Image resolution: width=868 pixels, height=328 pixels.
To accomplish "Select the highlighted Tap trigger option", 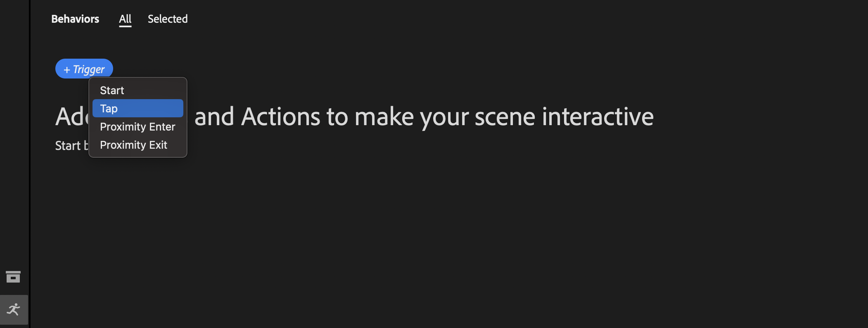I will 138,109.
